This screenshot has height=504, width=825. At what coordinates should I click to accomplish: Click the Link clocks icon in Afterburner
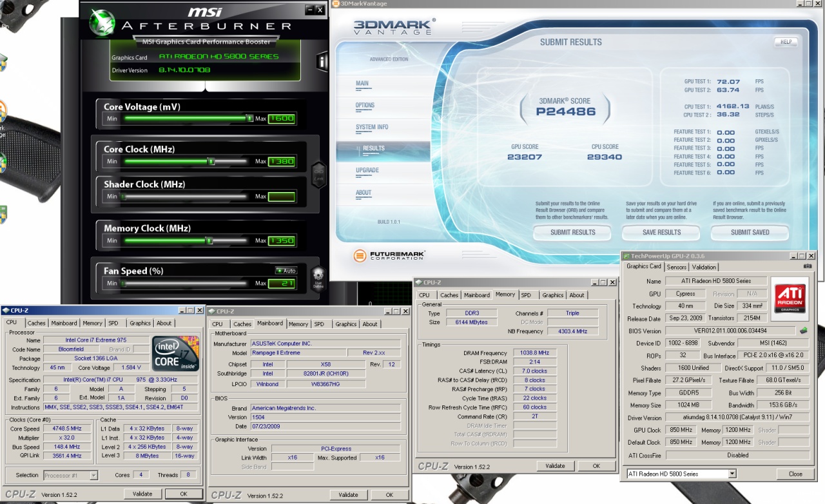[318, 175]
